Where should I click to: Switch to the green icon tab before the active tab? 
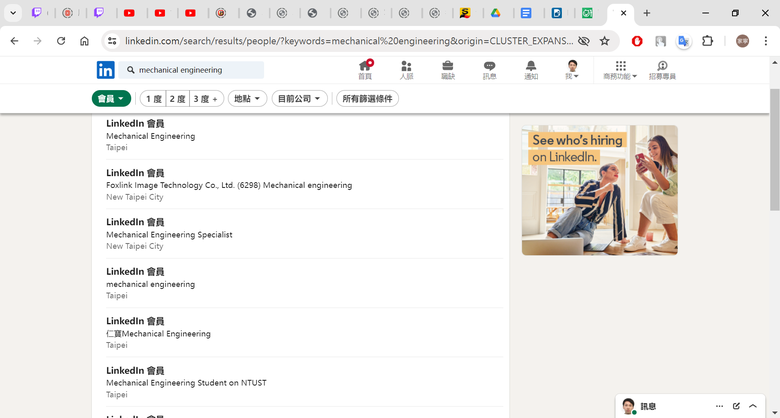(x=587, y=13)
